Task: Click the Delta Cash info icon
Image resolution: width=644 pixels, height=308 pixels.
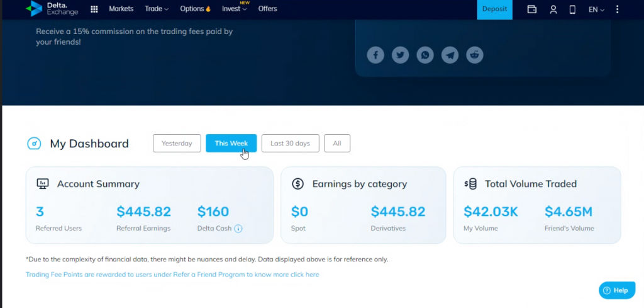Action: tap(238, 228)
